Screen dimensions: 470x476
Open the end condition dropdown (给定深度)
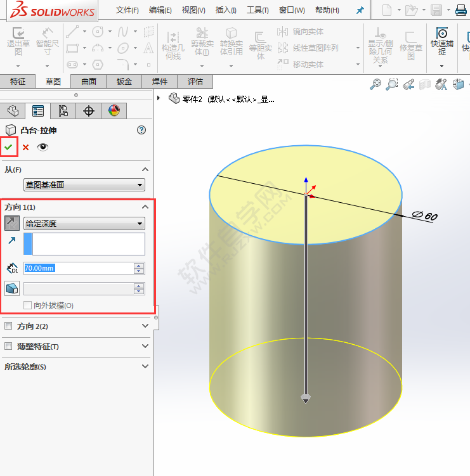pyautogui.click(x=84, y=223)
